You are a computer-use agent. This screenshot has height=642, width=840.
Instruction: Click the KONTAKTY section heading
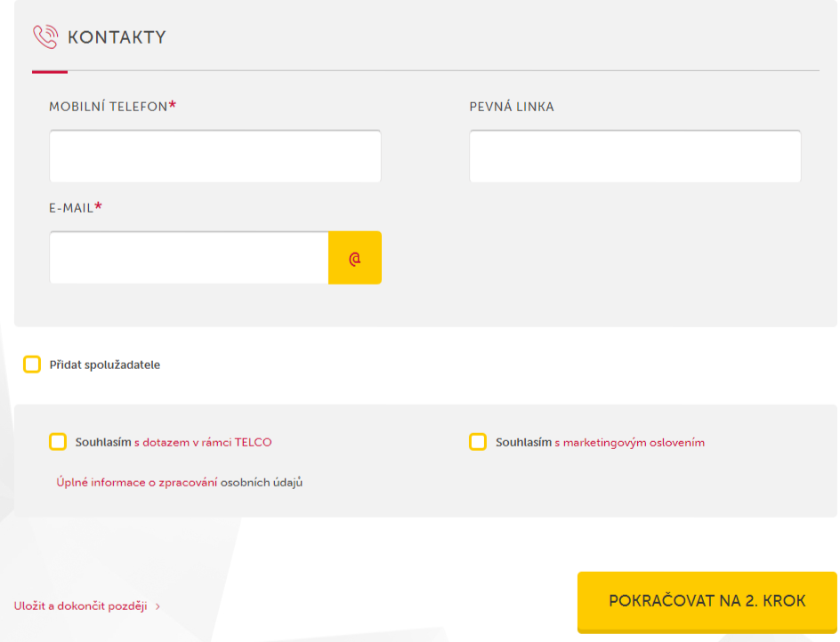pyautogui.click(x=117, y=37)
